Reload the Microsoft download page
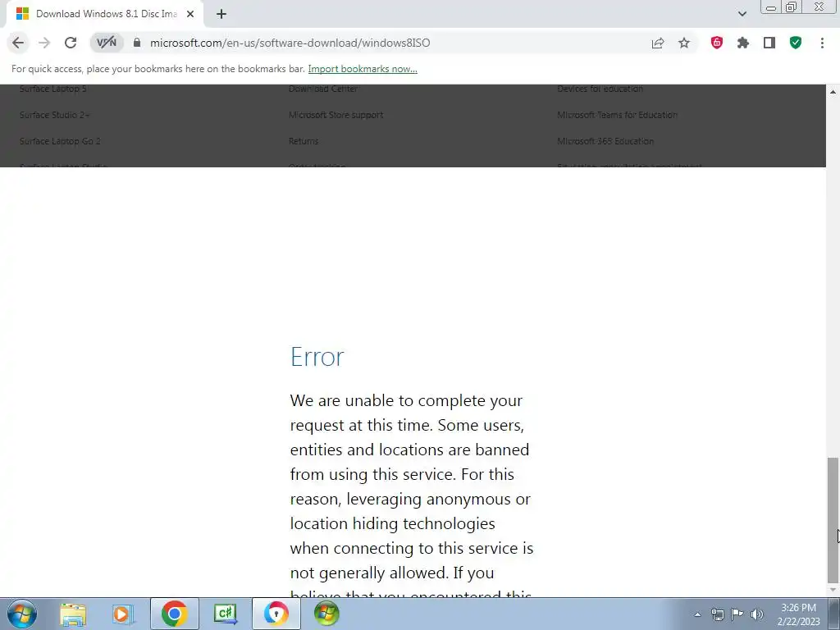The height and width of the screenshot is (630, 840). coord(71,43)
